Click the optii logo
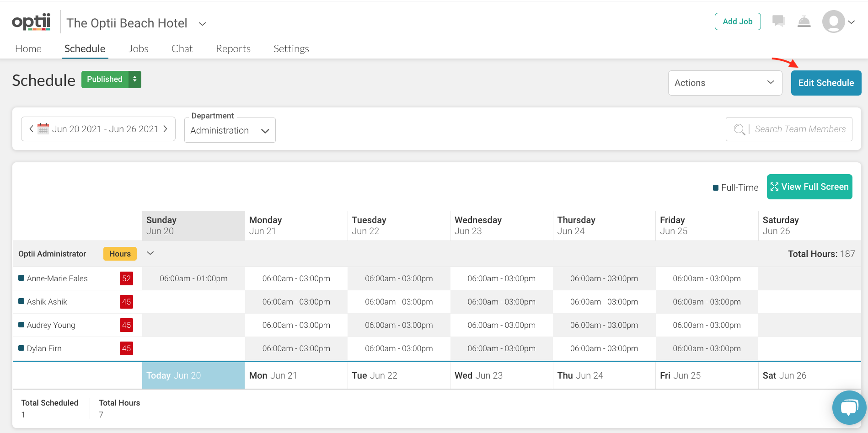Viewport: 868px width, 433px height. (31, 22)
